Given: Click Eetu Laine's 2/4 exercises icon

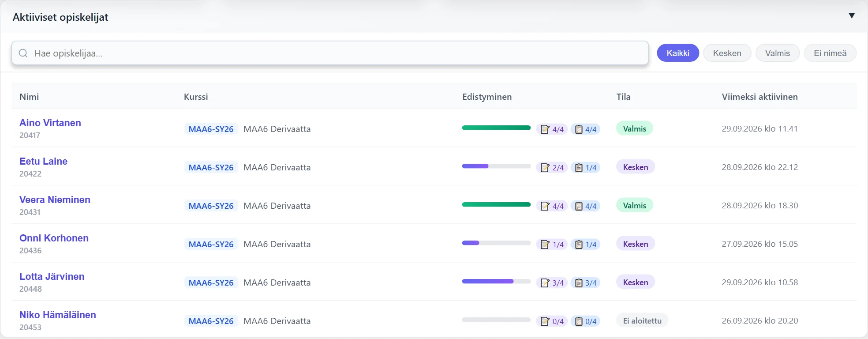Looking at the screenshot, I should point(545,168).
